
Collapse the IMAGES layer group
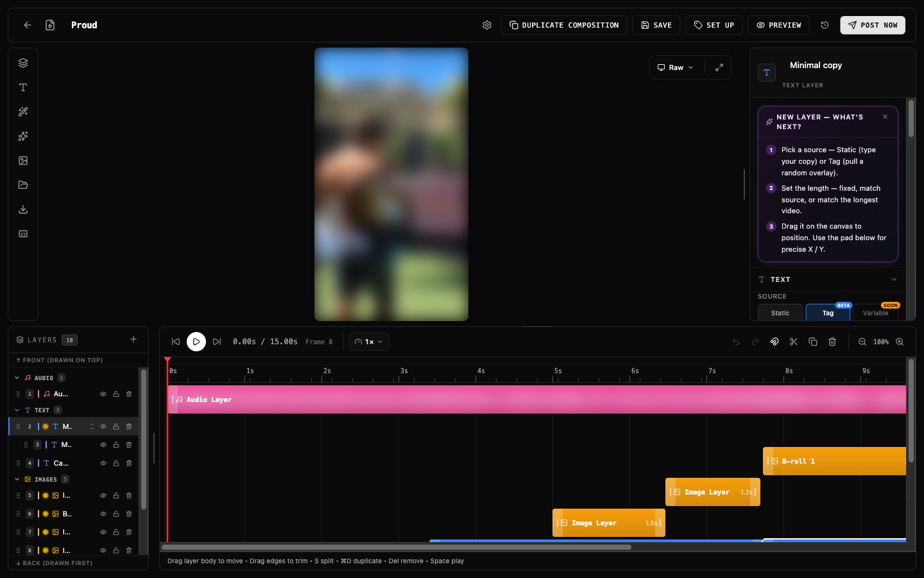(17, 479)
